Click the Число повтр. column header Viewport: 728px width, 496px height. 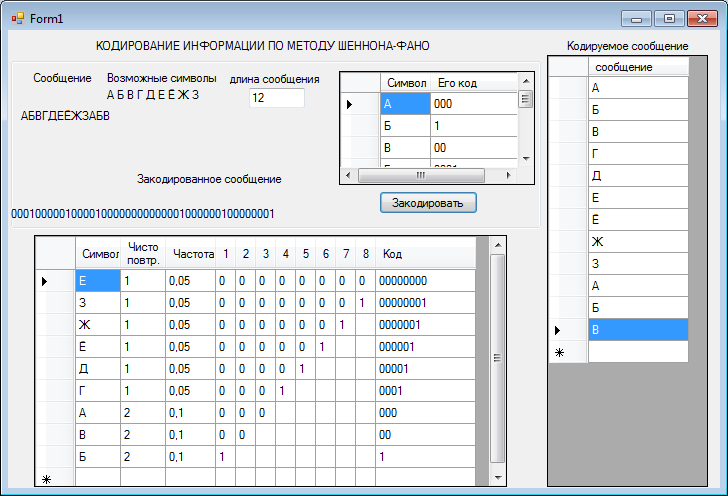point(143,254)
